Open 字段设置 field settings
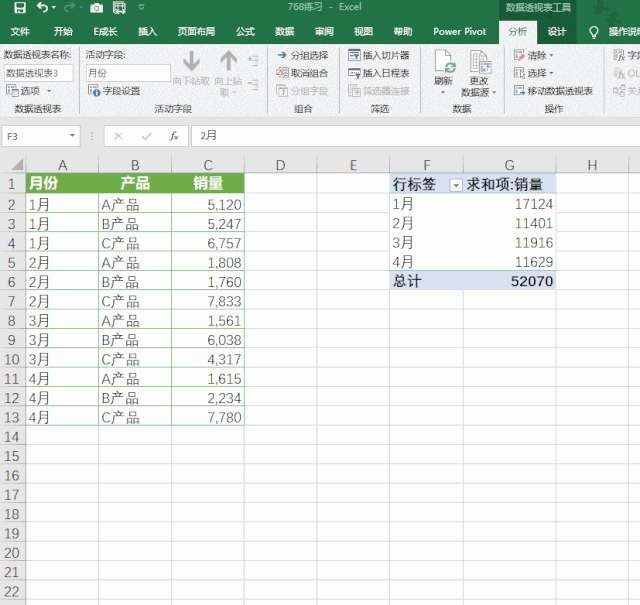The height and width of the screenshot is (605, 640). point(113,90)
